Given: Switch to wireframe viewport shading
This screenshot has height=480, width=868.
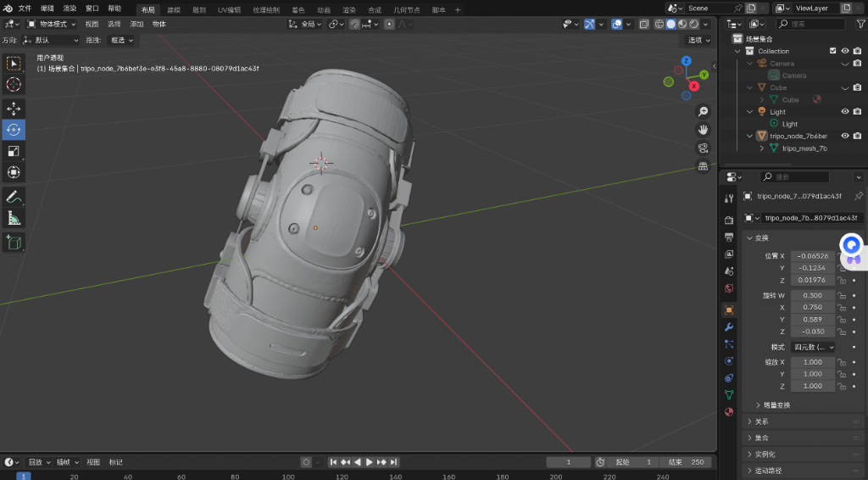Looking at the screenshot, I should [x=659, y=25].
